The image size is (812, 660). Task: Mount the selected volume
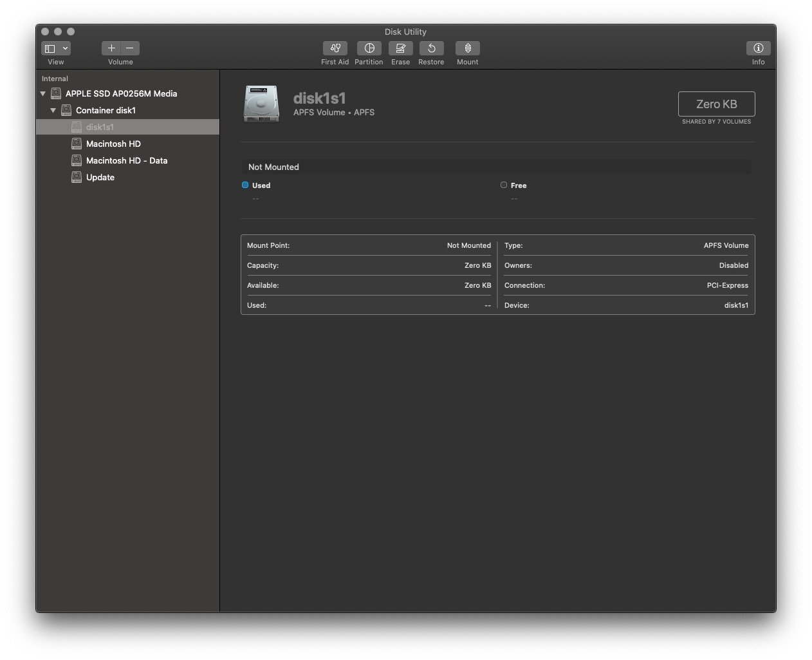coord(468,48)
